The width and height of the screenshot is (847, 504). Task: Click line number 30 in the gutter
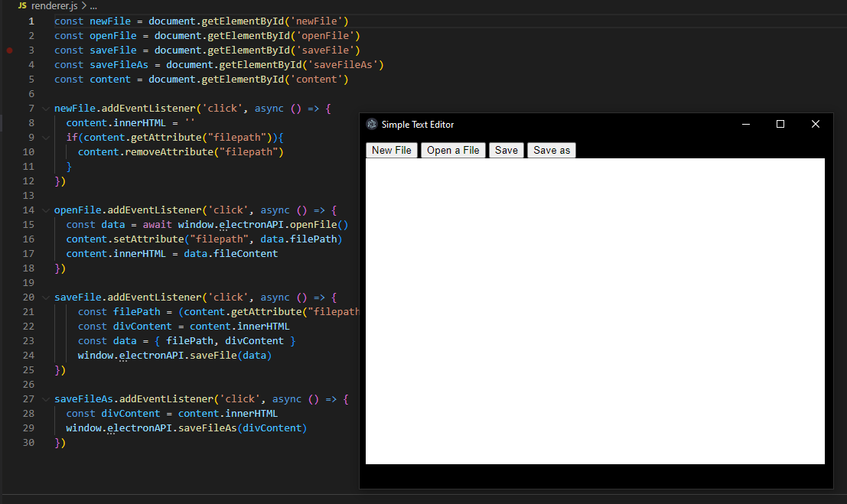[28, 443]
